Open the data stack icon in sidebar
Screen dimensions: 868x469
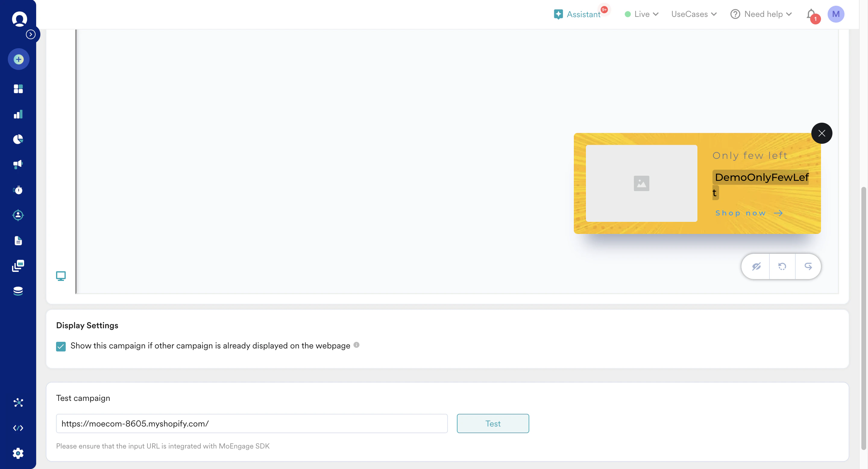[x=18, y=291]
